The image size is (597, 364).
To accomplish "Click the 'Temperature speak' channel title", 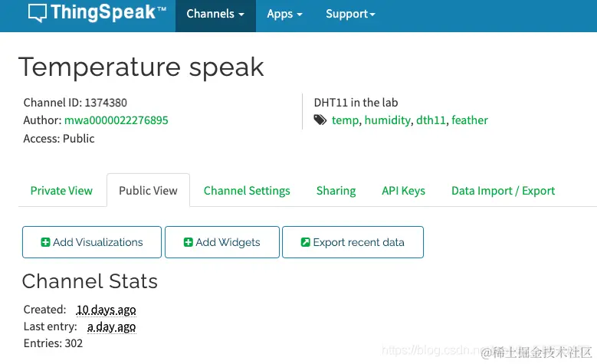I will (x=141, y=67).
